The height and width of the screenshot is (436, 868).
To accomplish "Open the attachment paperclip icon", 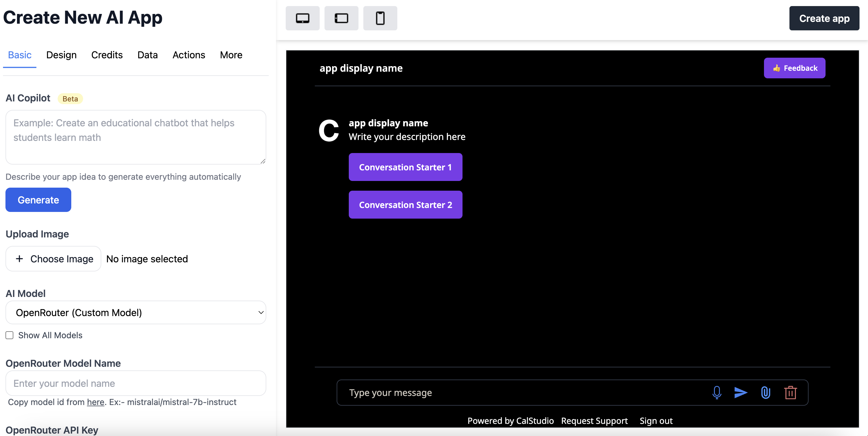I will [x=765, y=392].
